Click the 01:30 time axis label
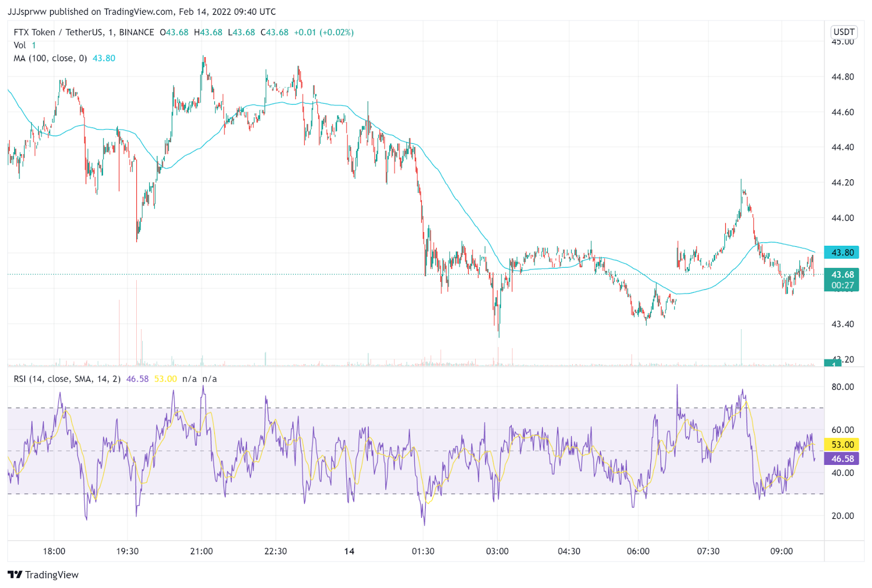This screenshot has width=872, height=588. (x=423, y=551)
